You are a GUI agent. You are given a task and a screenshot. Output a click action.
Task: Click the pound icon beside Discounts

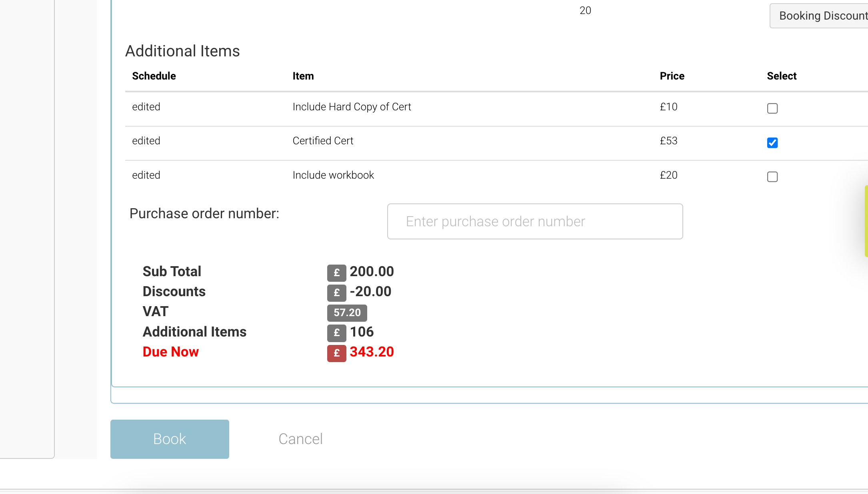click(x=336, y=293)
